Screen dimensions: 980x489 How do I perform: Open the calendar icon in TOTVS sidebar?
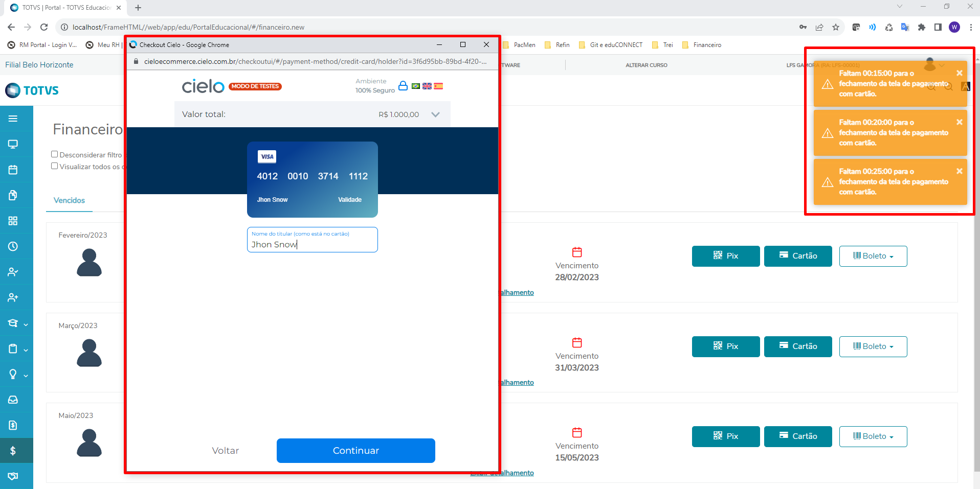(x=13, y=170)
